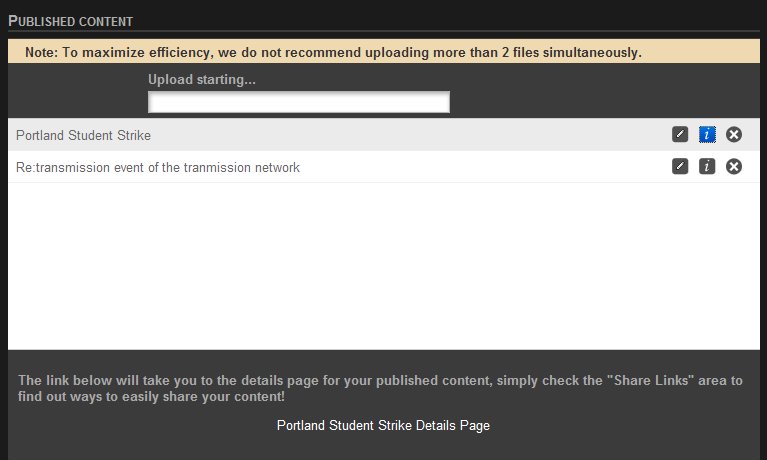Click the edit pencil icon for Portland Student Strike
Viewport: 767px width, 460px height.
tap(680, 134)
